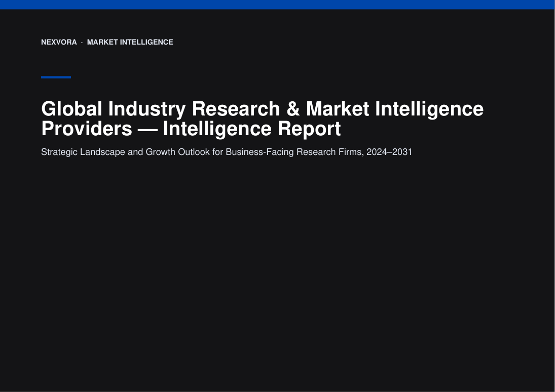Click the NEXVORA brand name
Screen dimensions: 555x392
pyautogui.click(x=59, y=42)
